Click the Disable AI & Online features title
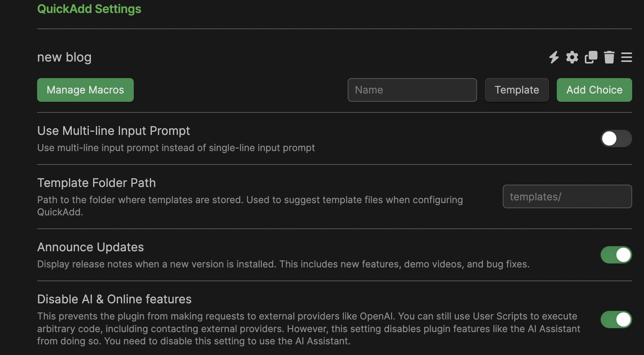Viewport: 644px width, 355px height. (114, 299)
